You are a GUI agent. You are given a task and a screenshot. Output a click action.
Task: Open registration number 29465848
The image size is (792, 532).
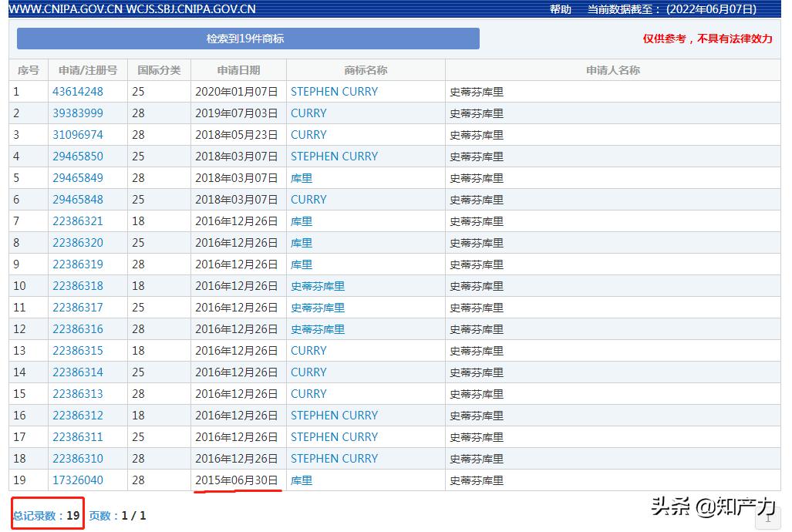click(x=78, y=200)
